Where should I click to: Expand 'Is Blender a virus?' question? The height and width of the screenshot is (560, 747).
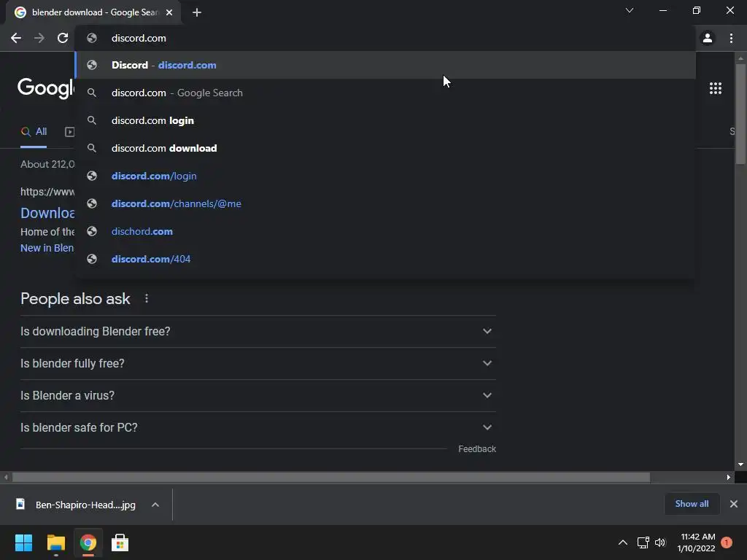[x=258, y=396]
